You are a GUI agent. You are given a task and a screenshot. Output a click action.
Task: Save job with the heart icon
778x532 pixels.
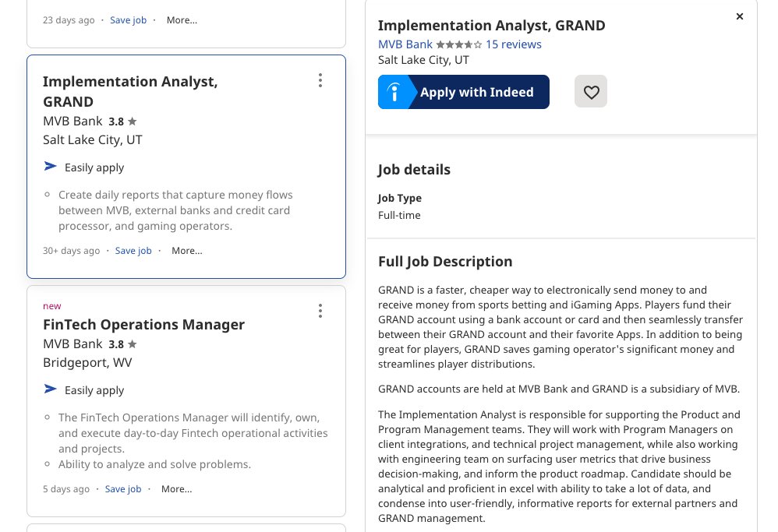591,92
